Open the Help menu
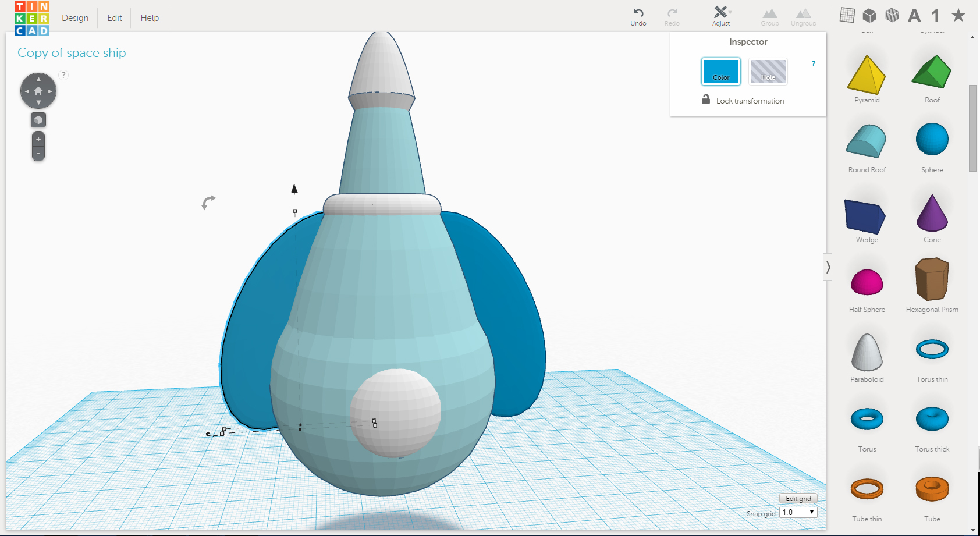Screen dimensions: 980x536 [150, 18]
